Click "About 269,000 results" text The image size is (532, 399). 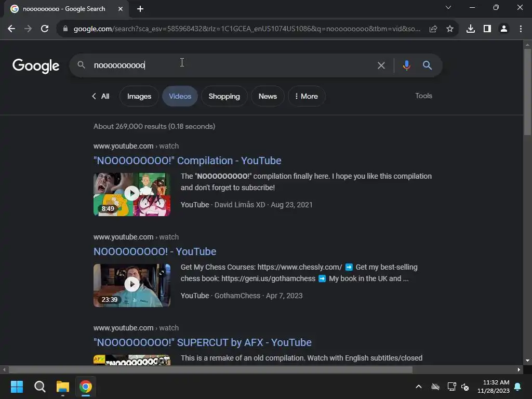pos(129,126)
